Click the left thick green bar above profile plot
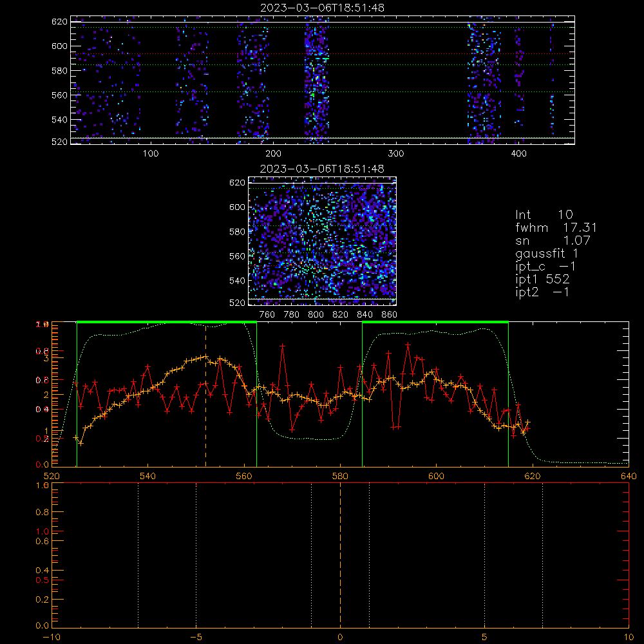Screen dimensions: 644x644 [167, 323]
